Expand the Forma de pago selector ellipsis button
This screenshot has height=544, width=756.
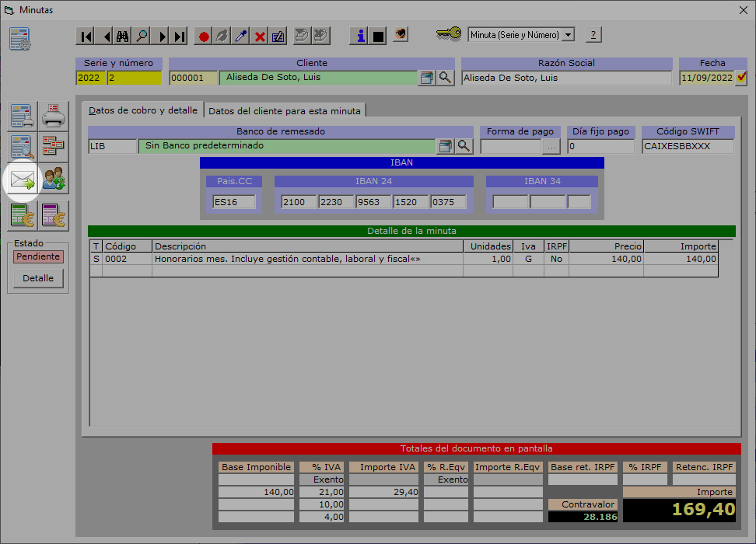[x=551, y=146]
